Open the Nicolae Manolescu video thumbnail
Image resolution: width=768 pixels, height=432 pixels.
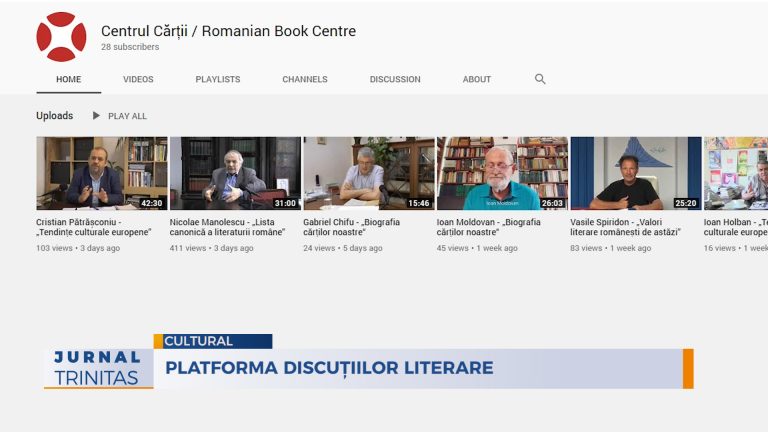(236, 173)
